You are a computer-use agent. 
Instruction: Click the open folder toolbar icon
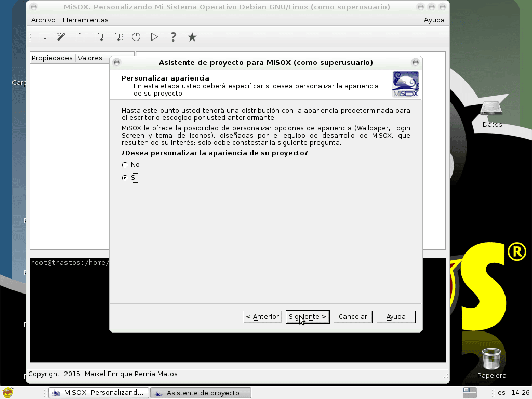pos(80,37)
